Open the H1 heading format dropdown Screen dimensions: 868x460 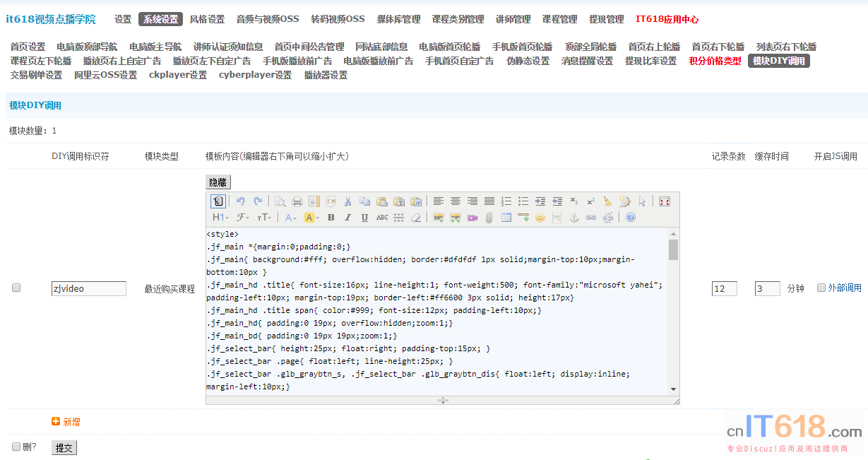click(221, 218)
